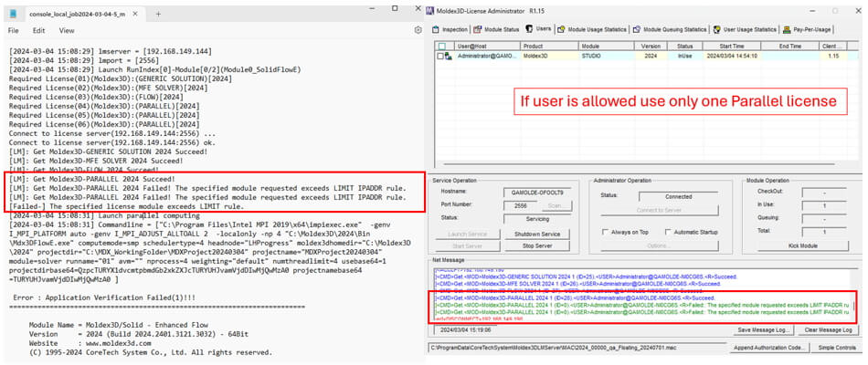Image resolution: width=868 pixels, height=365 pixels.
Task: Sort users by End Time column header
Action: point(790,47)
